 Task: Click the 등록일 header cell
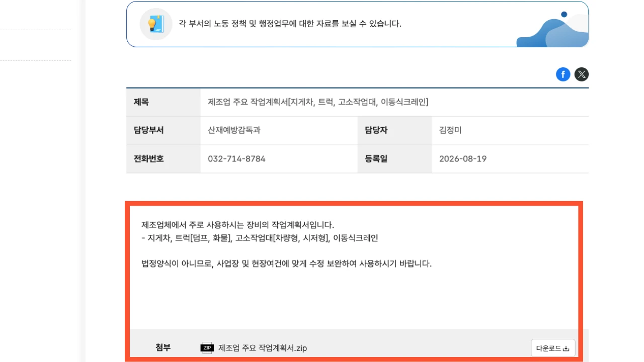click(394, 159)
